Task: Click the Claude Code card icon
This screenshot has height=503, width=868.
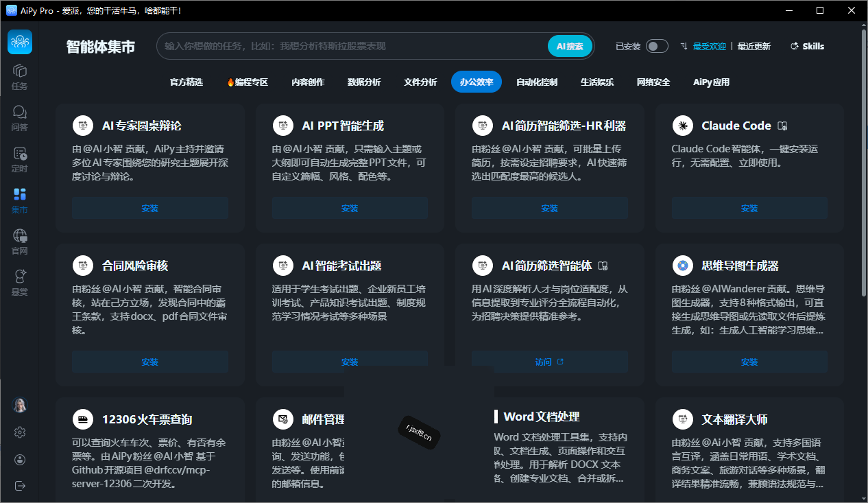Action: coord(682,126)
